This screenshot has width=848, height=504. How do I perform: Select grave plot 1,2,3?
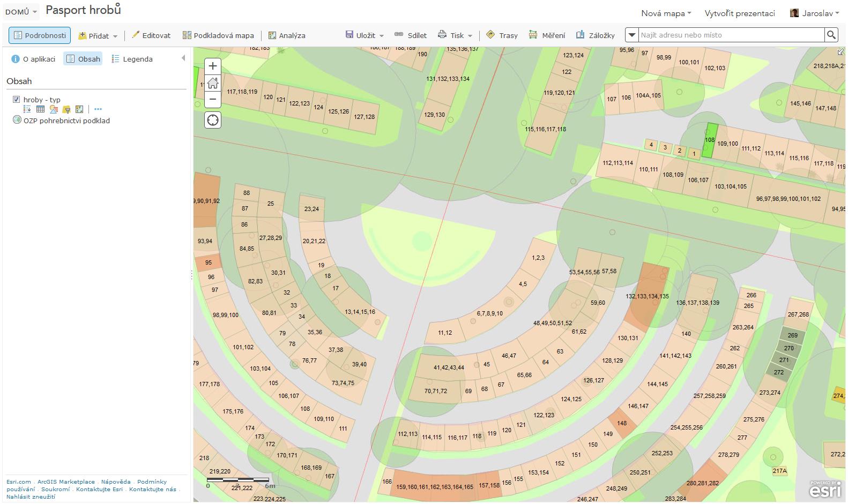pos(538,258)
